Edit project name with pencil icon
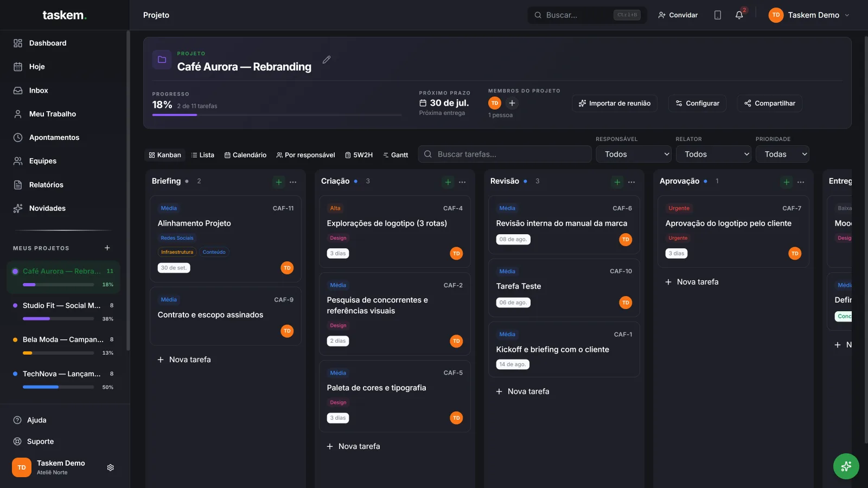Image resolution: width=868 pixels, height=488 pixels. [x=327, y=60]
